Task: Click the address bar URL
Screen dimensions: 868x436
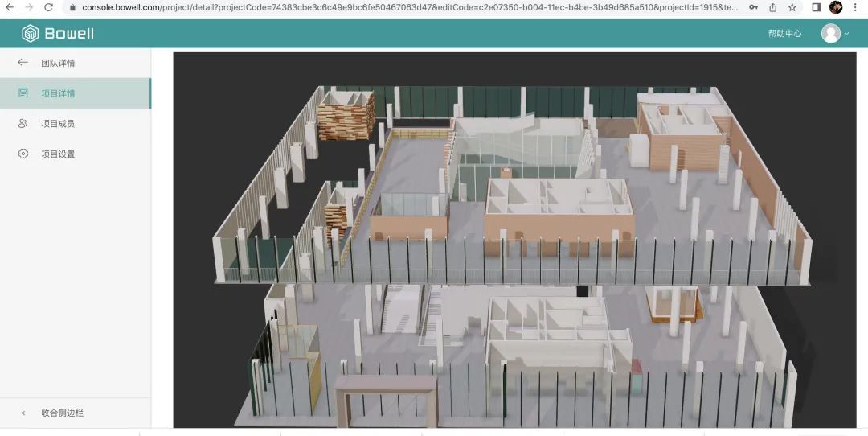Action: click(x=410, y=8)
